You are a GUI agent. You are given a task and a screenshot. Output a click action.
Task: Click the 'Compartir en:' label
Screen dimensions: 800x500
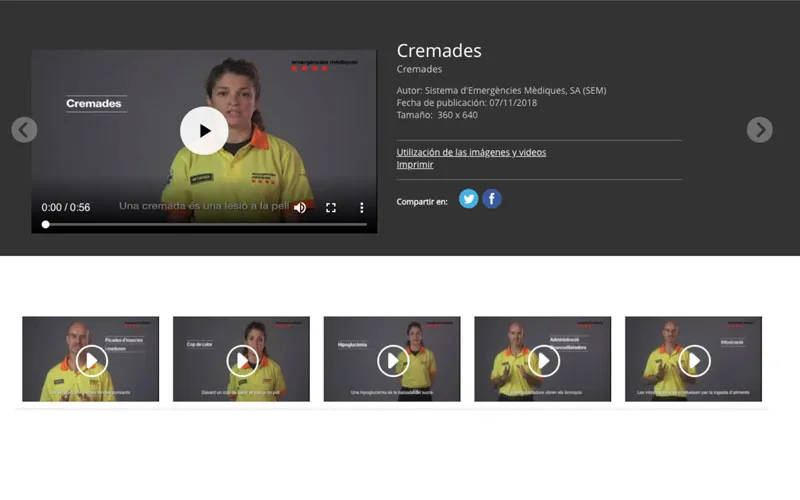coord(422,202)
